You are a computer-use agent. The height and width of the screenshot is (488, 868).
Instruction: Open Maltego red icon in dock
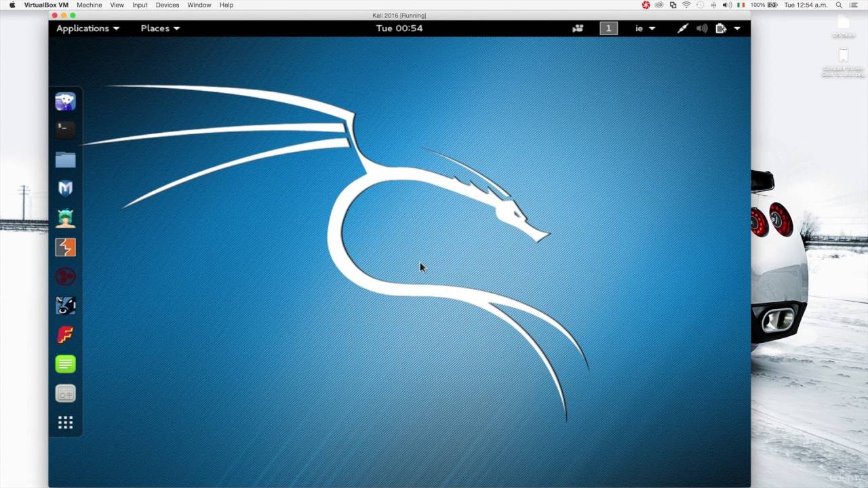point(65,277)
